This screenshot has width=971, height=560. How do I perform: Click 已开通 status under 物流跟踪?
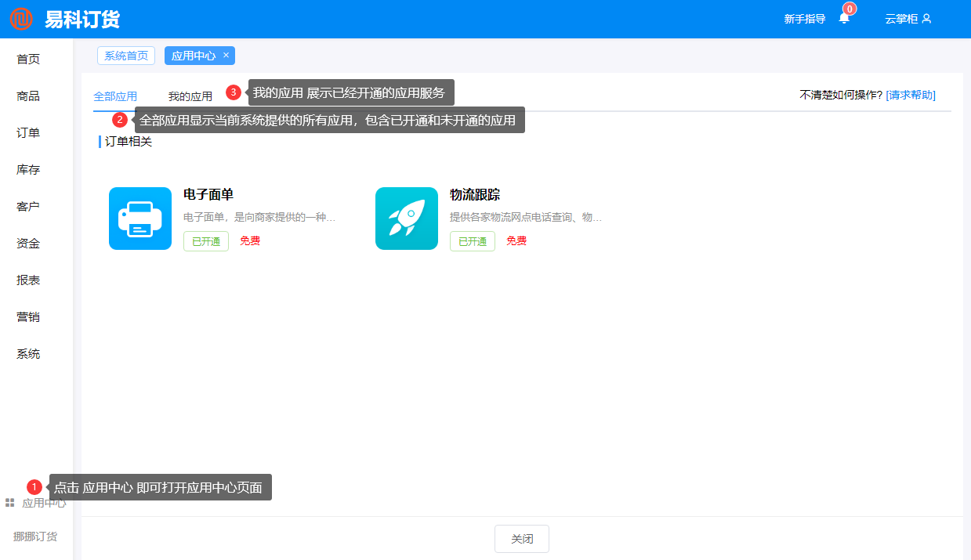(x=473, y=241)
